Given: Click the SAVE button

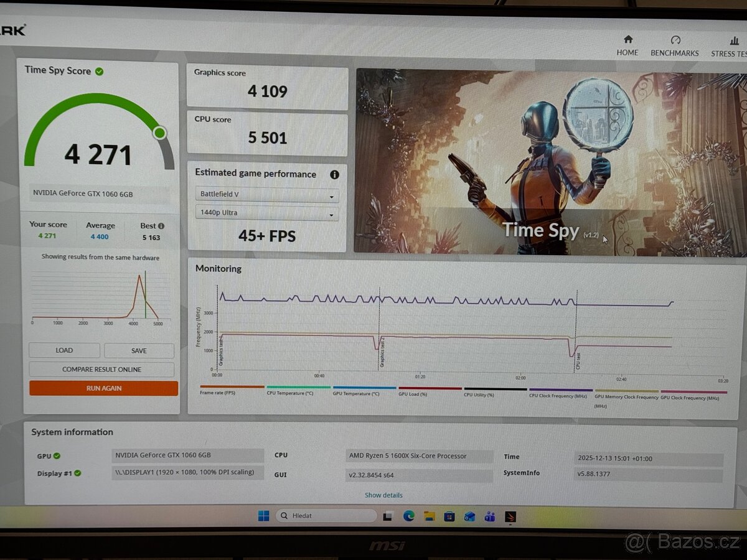Looking at the screenshot, I should 139,350.
